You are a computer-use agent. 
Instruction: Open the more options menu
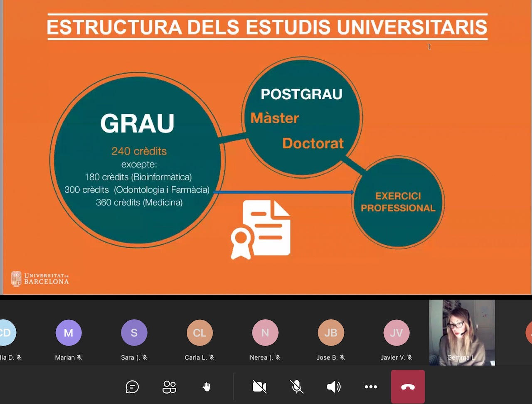click(x=370, y=387)
